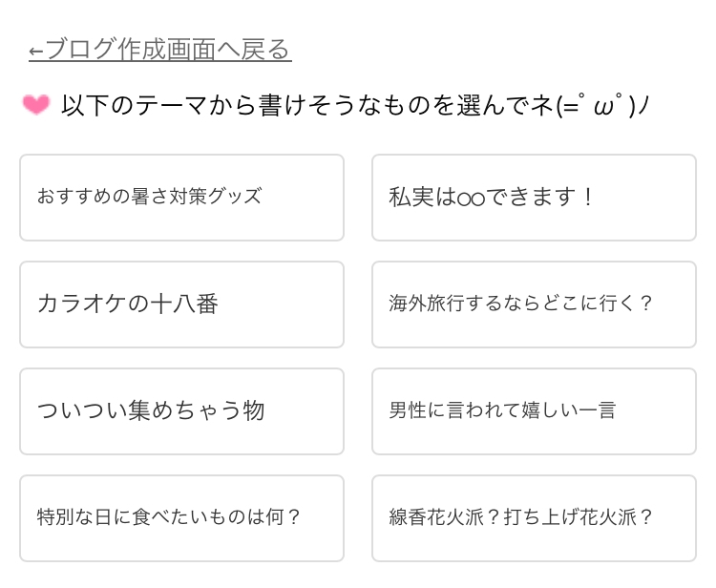716x588 pixels.
Task: Select the things you collect topic card
Action: click(181, 411)
